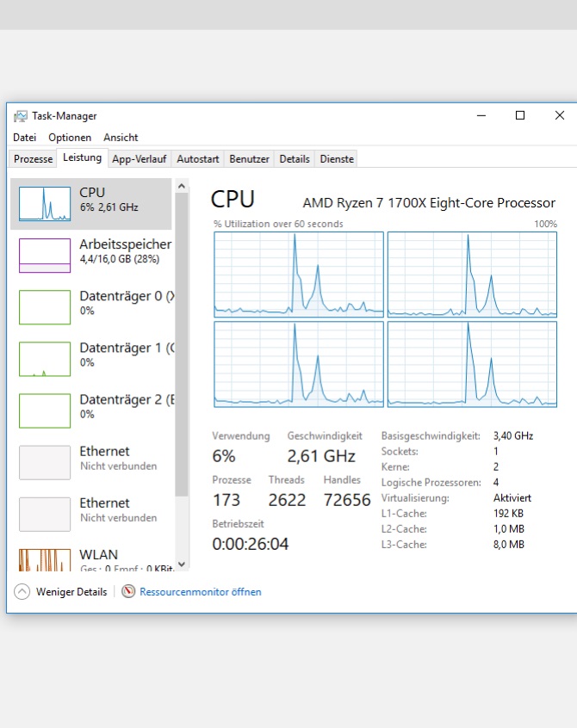Select the CPU mini graph in sidebar
577x728 pixels.
pos(45,204)
